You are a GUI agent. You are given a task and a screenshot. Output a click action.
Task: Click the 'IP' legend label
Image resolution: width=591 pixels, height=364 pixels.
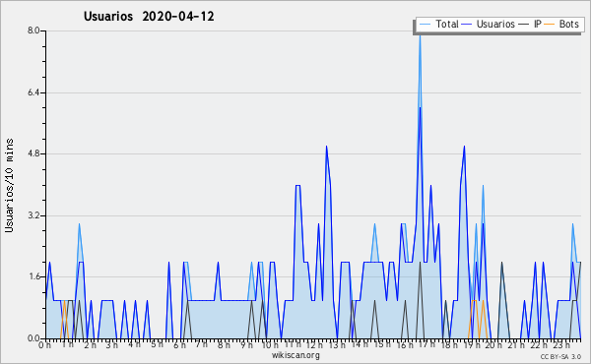click(537, 24)
